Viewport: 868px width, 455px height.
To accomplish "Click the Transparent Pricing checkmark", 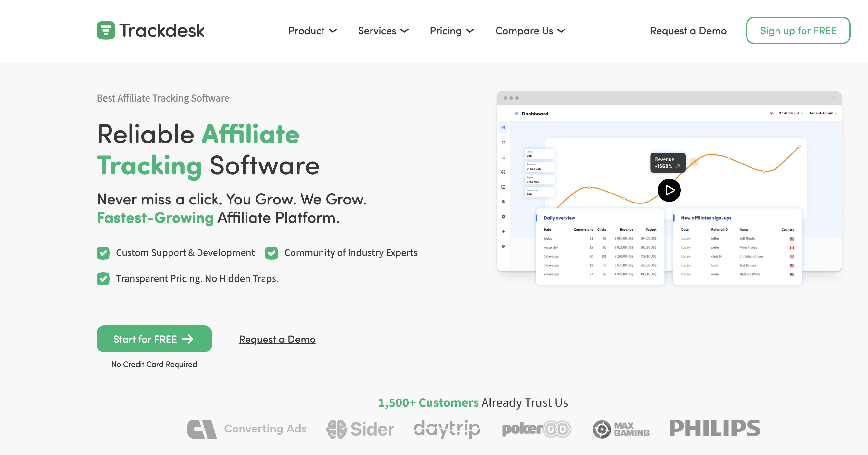I will coord(103,279).
